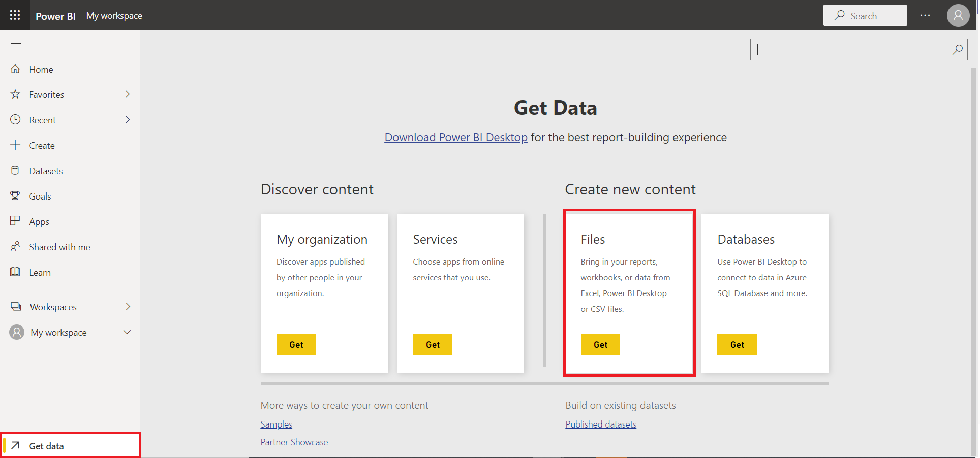
Task: Click the Home house icon
Action: 15,69
